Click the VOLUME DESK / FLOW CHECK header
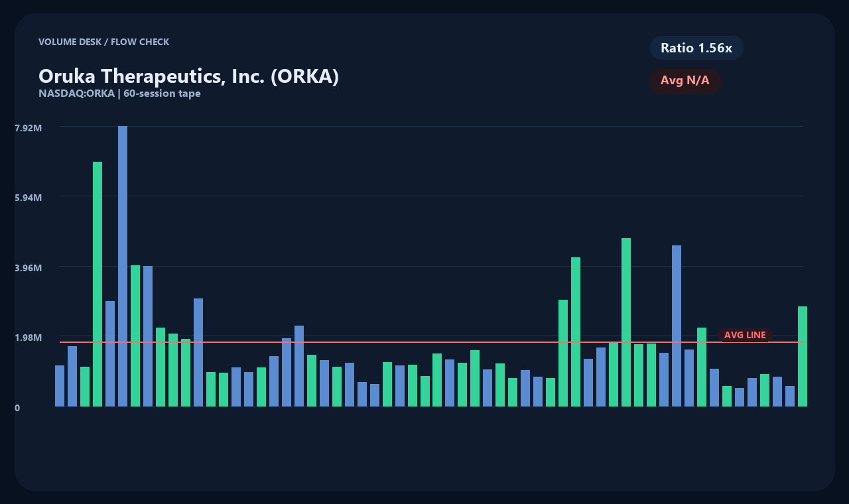 [104, 42]
